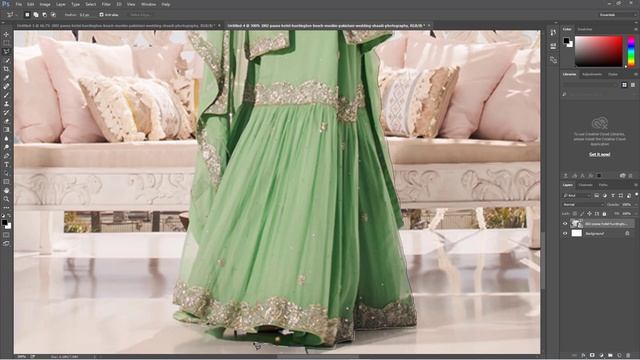The height and width of the screenshot is (360, 640).
Task: Select the Path Selection tool
Action: 6,173
